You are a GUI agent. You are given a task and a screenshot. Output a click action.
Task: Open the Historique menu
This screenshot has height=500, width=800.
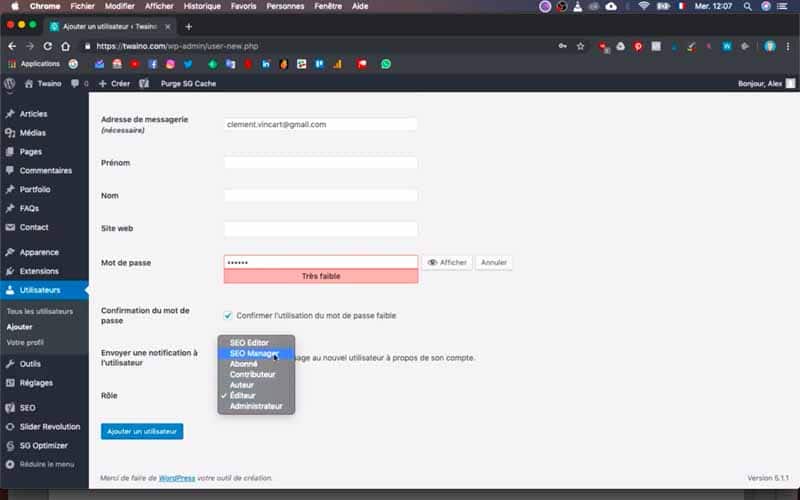202,6
